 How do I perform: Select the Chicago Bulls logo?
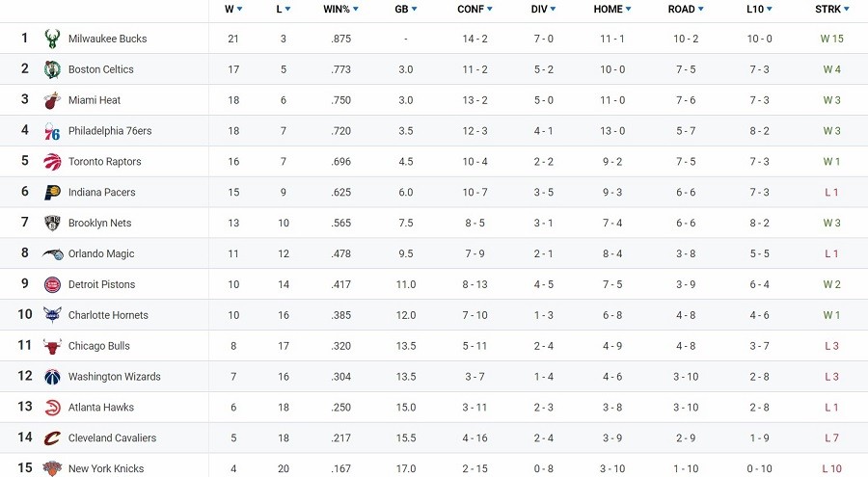[52, 346]
